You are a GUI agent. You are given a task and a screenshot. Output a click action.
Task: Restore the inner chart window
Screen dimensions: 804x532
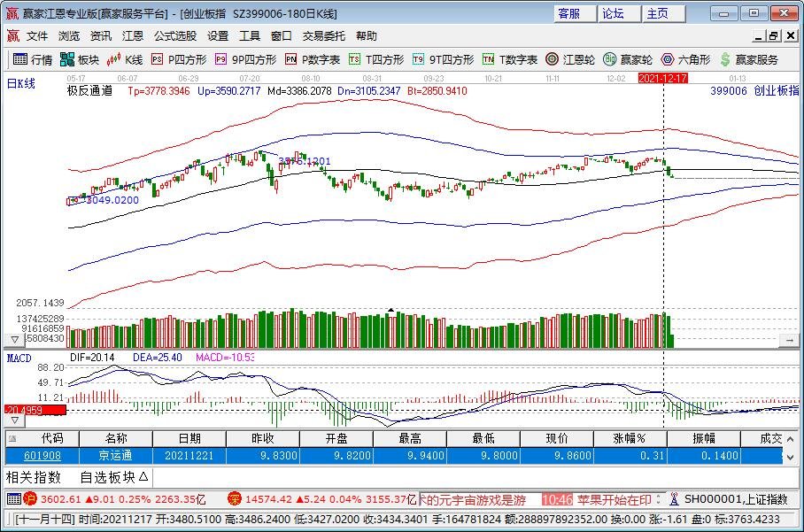point(773,36)
